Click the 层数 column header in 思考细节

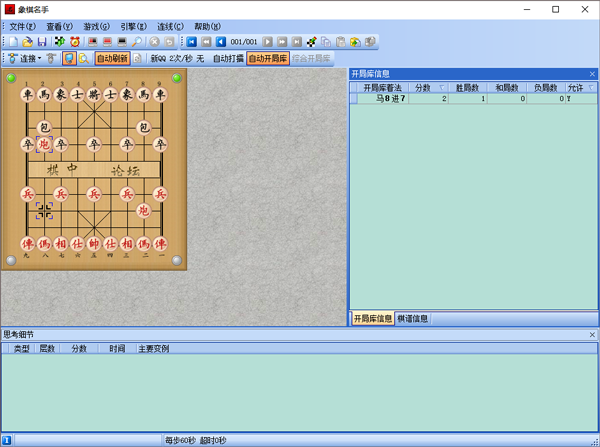(x=47, y=349)
